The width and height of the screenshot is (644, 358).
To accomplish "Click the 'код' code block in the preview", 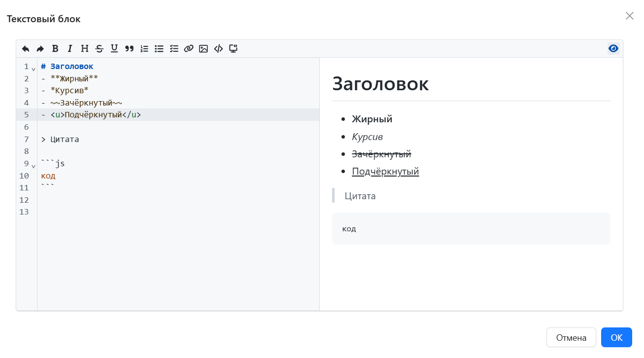I will pyautogui.click(x=471, y=228).
